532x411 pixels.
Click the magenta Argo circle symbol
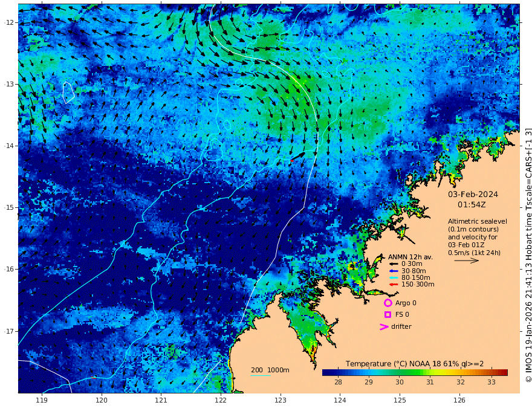tap(388, 303)
